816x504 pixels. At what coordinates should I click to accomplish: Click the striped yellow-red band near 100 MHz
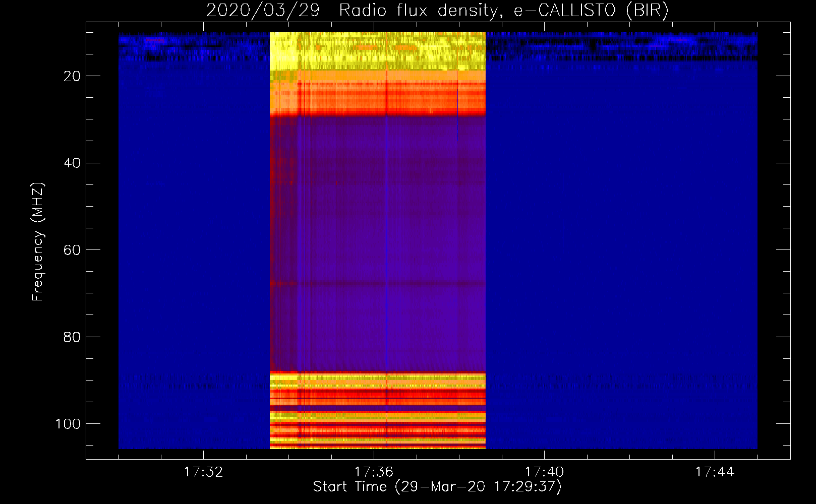tap(378, 410)
